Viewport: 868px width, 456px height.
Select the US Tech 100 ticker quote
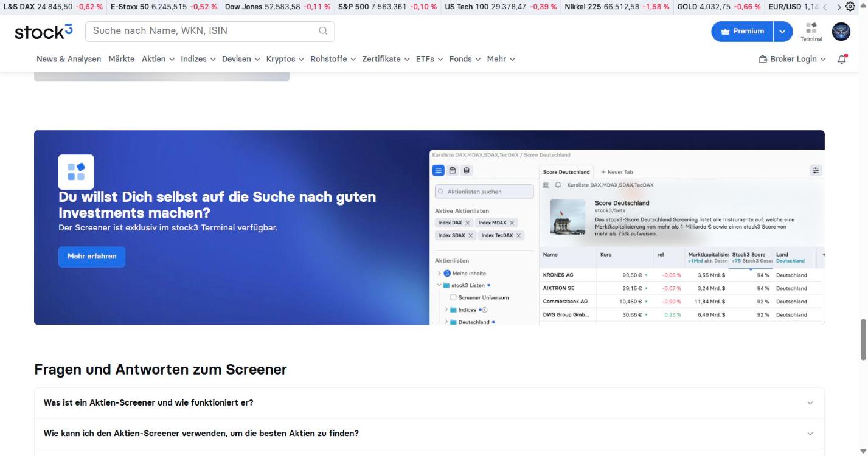501,7
